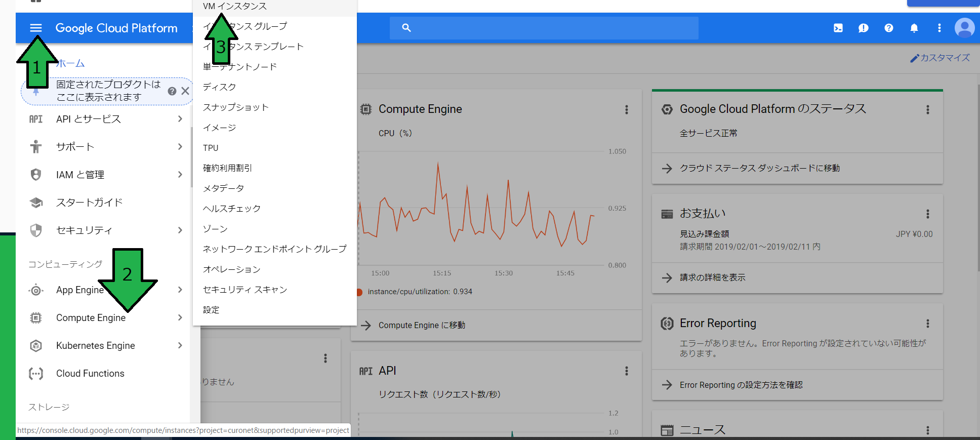Screen dimensions: 980x440
Task: Click the Kubernetes Engine icon
Action: (x=36, y=346)
